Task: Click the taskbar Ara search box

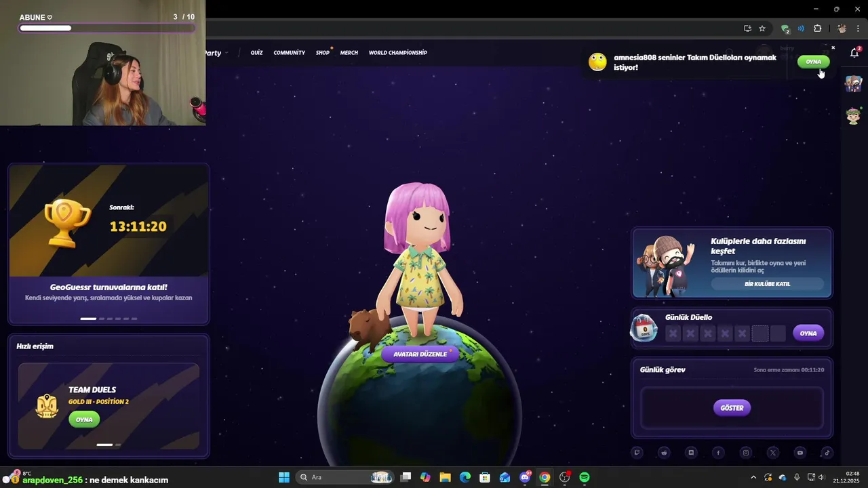Action: tap(346, 477)
